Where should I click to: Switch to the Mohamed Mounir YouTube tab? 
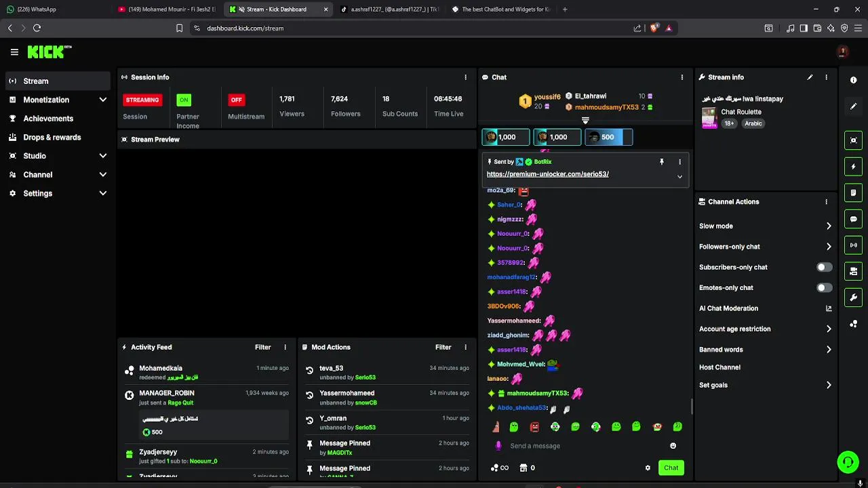coord(167,9)
